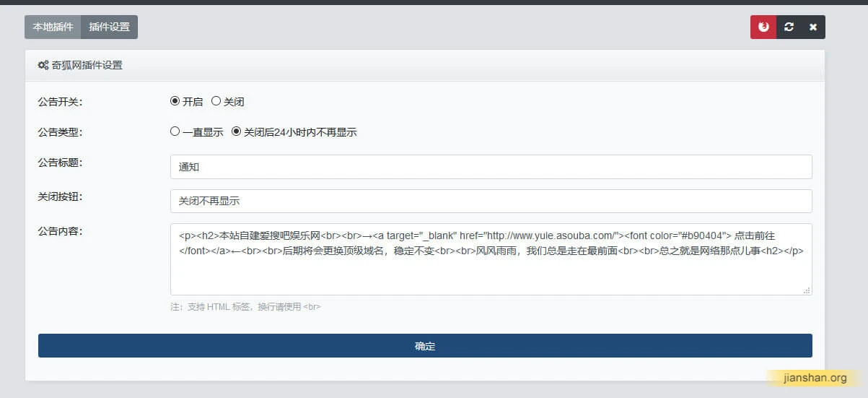Image resolution: width=868 pixels, height=398 pixels.
Task: Click the 奇狐网插件设置 panel heading text
Action: point(87,65)
